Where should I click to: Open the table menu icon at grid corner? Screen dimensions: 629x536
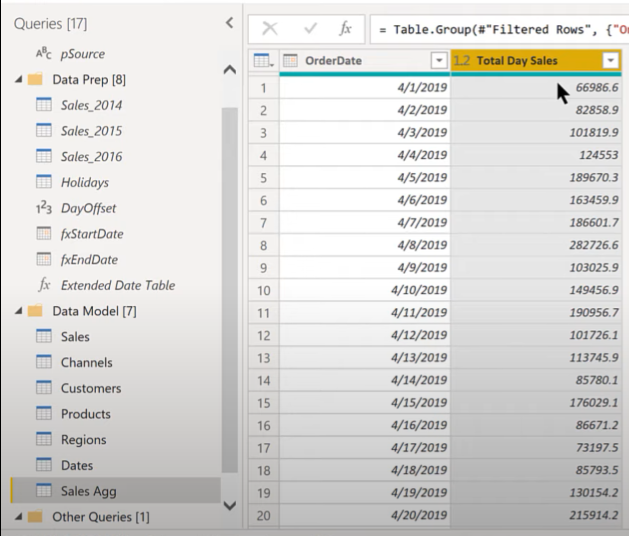(264, 61)
